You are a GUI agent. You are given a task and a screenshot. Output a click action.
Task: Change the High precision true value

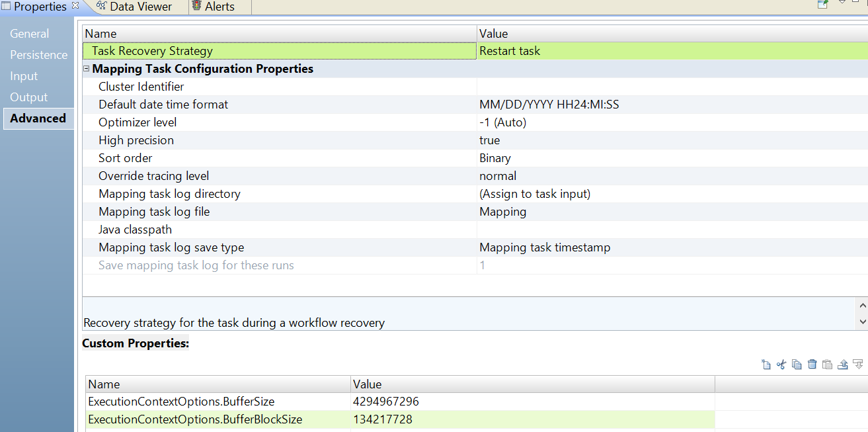(x=672, y=140)
